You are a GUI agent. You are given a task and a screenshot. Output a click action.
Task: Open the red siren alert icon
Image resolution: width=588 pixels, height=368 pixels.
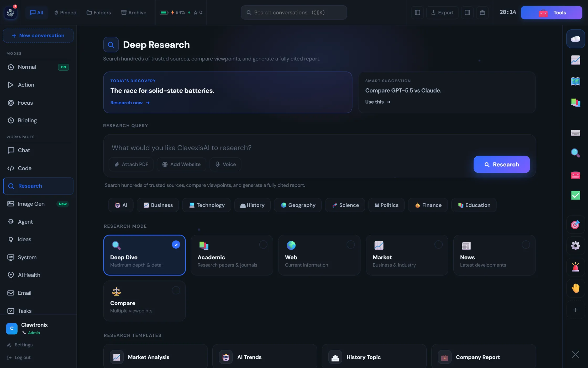click(575, 267)
